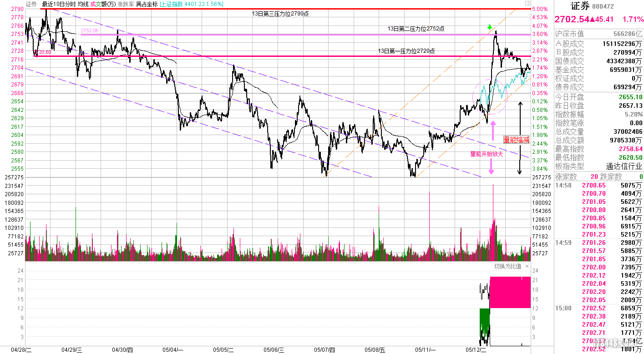Click the 2752.06 price tag on the chart

coord(90,31)
